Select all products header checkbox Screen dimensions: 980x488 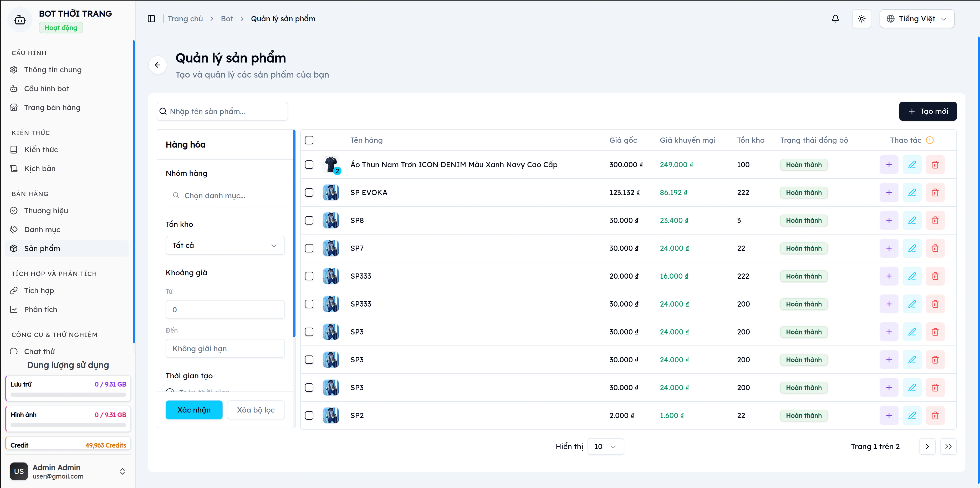309,140
